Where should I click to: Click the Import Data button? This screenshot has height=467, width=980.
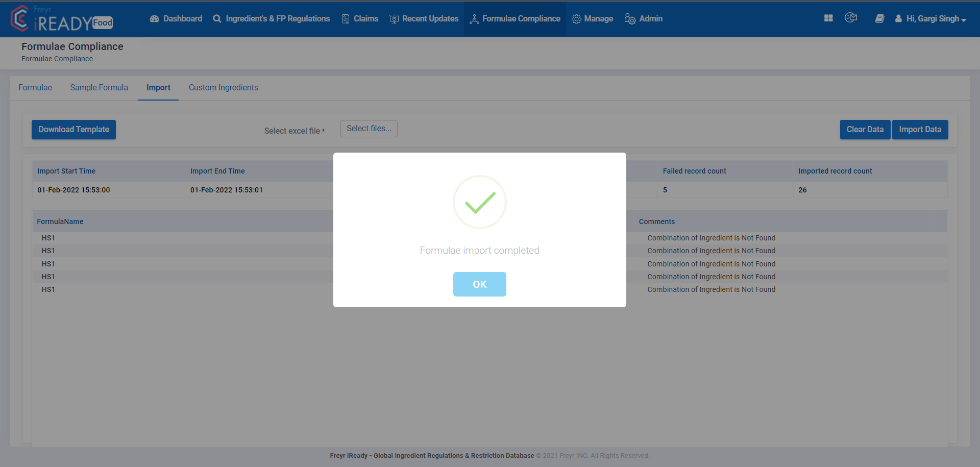pos(920,129)
